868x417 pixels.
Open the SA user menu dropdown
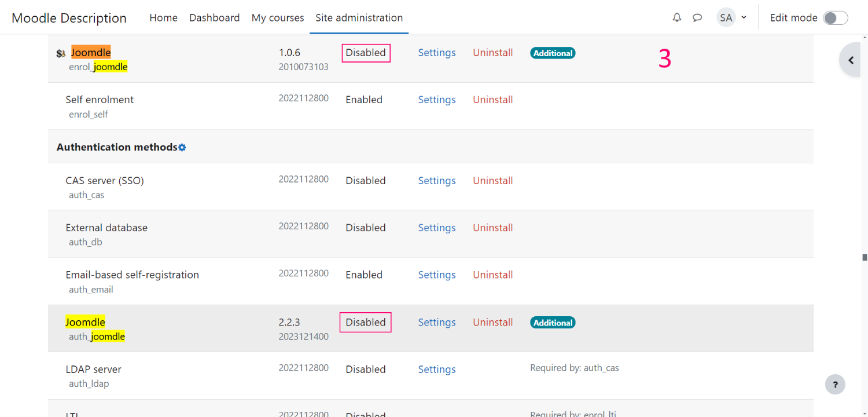[x=732, y=17]
